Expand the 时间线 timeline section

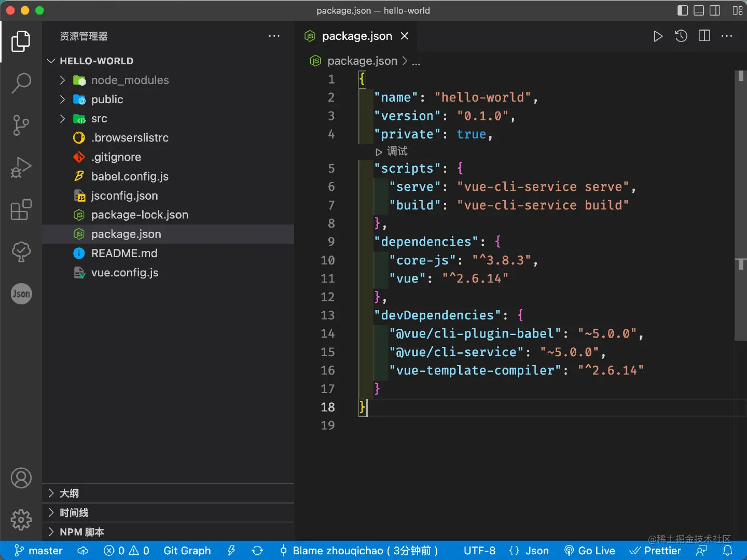pyautogui.click(x=168, y=512)
